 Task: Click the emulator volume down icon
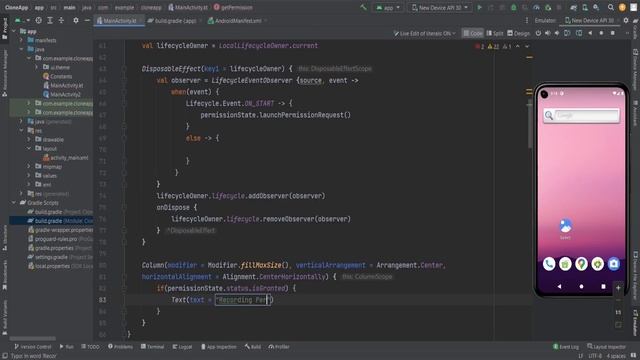click(557, 33)
